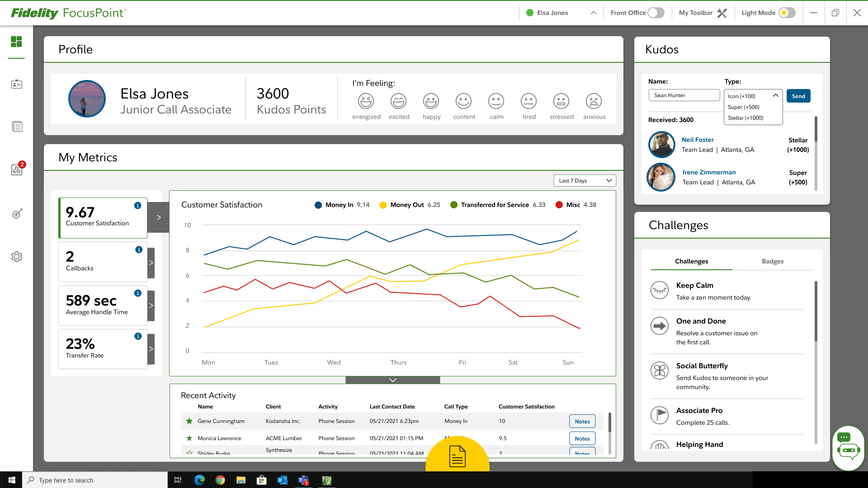
Task: Switch to the Badges tab
Action: click(x=772, y=261)
